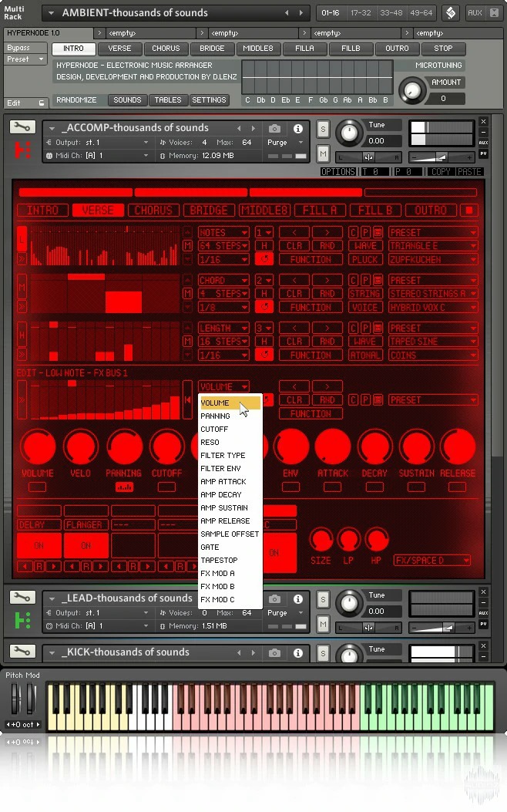Click top CHORUS arranger button
This screenshot has width=507, height=812.
pyautogui.click(x=166, y=48)
